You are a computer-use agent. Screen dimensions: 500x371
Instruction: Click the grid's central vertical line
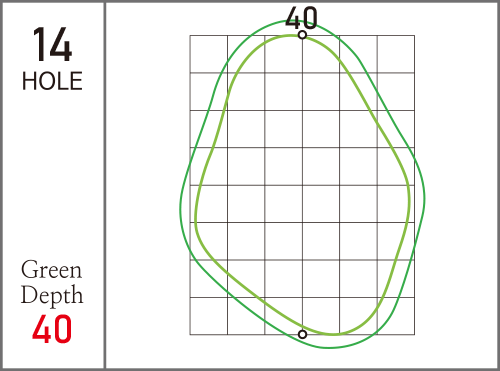pos(302,185)
